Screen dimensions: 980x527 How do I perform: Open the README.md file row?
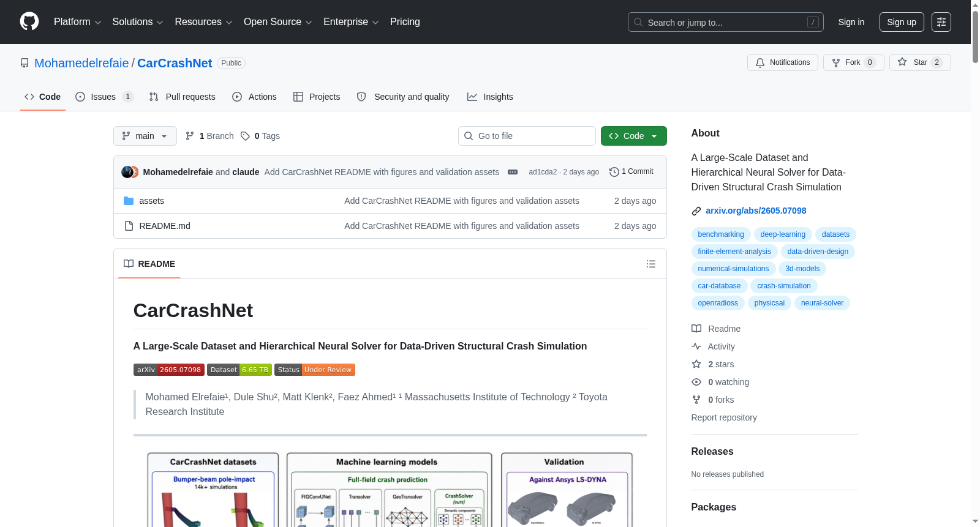390,226
